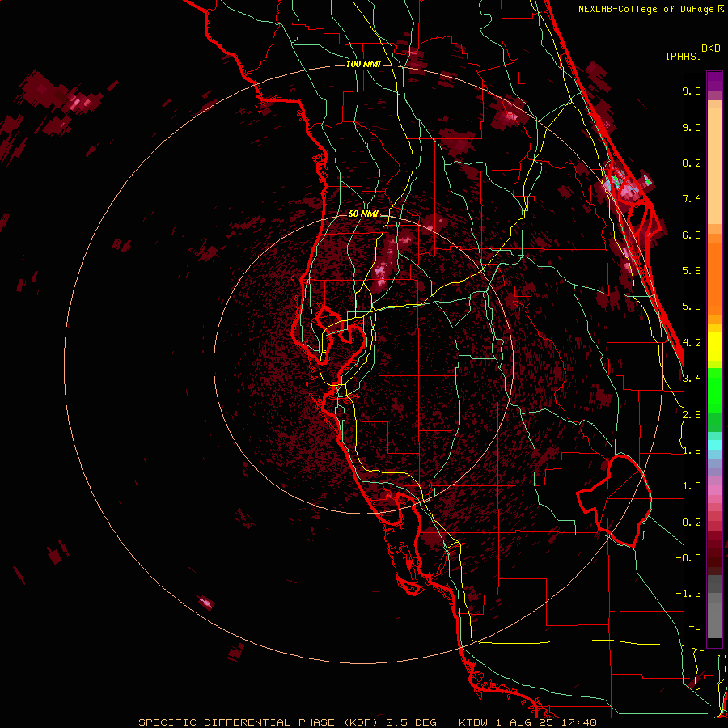Click the 4.2 value on the color scale
The height and width of the screenshot is (728, 728).
click(692, 343)
